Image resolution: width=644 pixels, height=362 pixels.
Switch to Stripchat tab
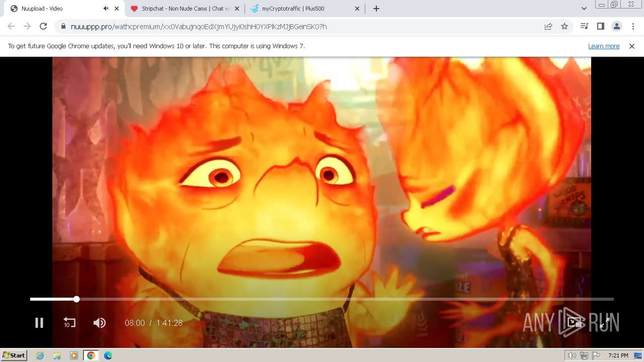tap(185, 9)
